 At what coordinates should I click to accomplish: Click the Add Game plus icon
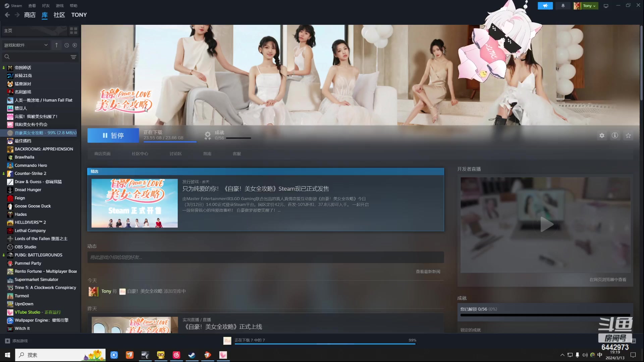[7, 341]
